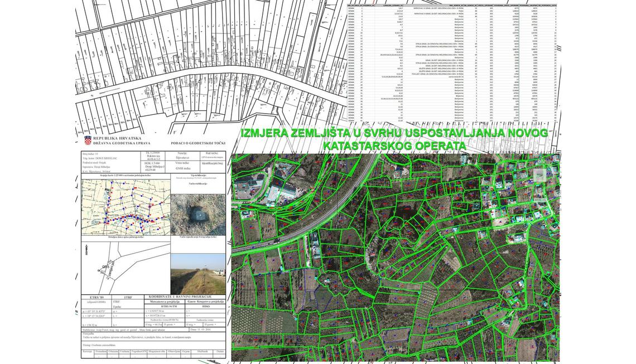
Task: Click the Croatian coat of arms emblem
Action: [x=88, y=140]
